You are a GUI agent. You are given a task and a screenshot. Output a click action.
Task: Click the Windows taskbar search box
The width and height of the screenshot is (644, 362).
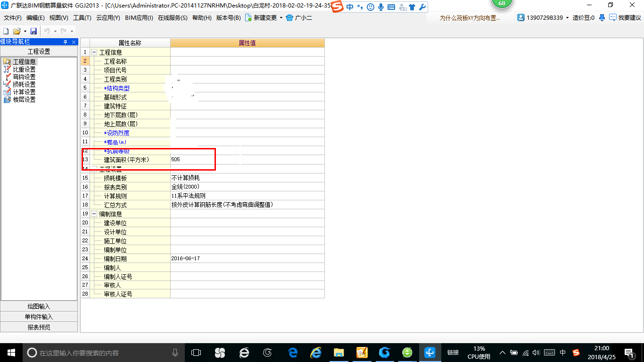(x=104, y=353)
